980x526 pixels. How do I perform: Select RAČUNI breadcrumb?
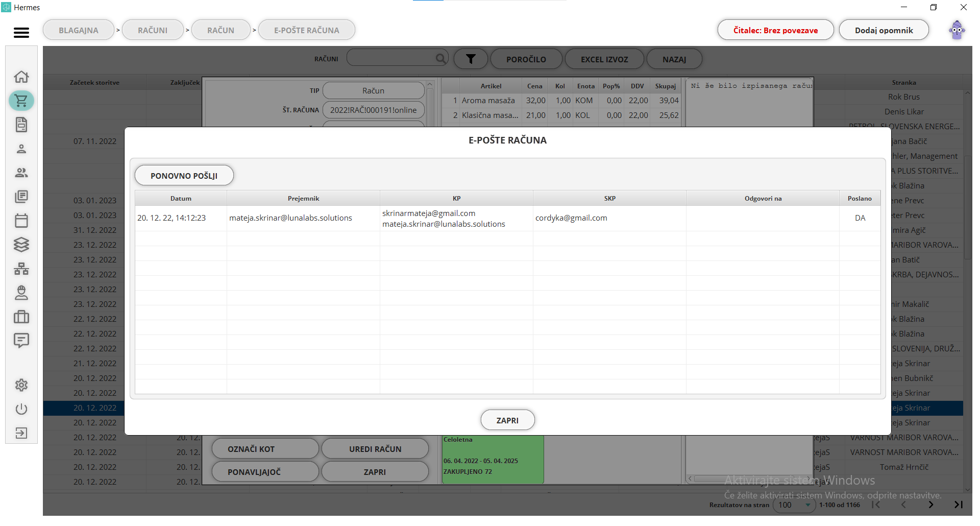click(153, 30)
